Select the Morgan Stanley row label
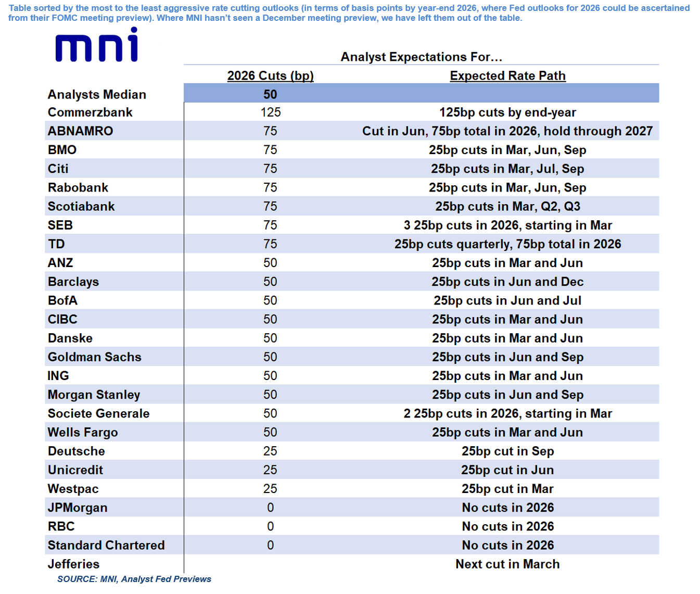The height and width of the screenshot is (594, 700). [x=94, y=395]
